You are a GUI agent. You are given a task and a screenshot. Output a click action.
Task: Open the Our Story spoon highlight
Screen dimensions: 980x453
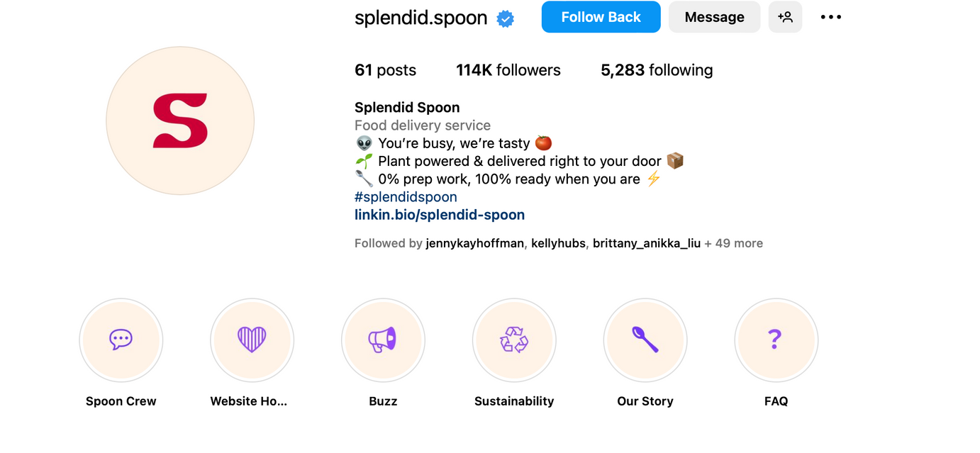(645, 340)
